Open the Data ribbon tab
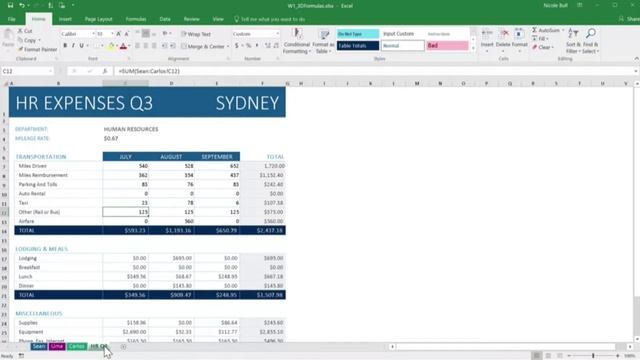640x360 pixels. (165, 19)
